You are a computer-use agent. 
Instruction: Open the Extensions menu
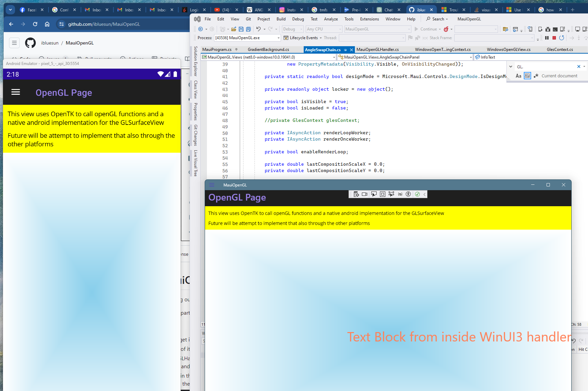tap(369, 19)
